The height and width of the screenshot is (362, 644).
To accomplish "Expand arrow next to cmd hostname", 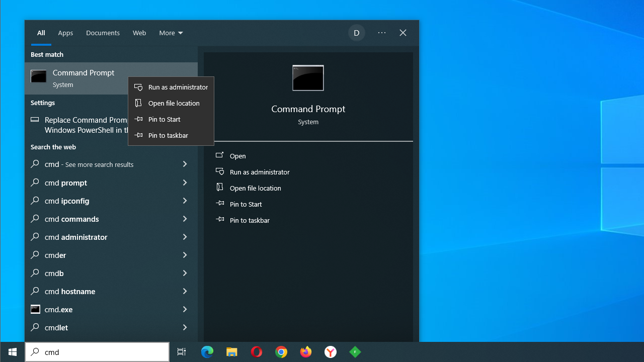I will pos(185,291).
